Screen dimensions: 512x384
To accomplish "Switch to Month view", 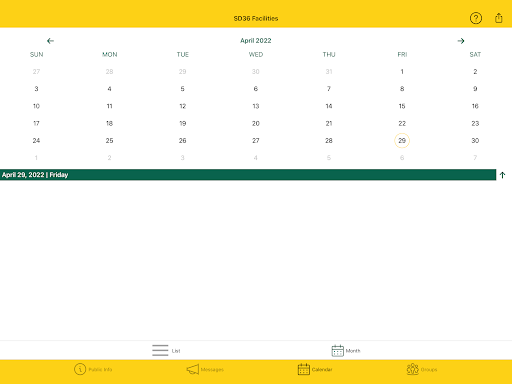I will pyautogui.click(x=346, y=350).
